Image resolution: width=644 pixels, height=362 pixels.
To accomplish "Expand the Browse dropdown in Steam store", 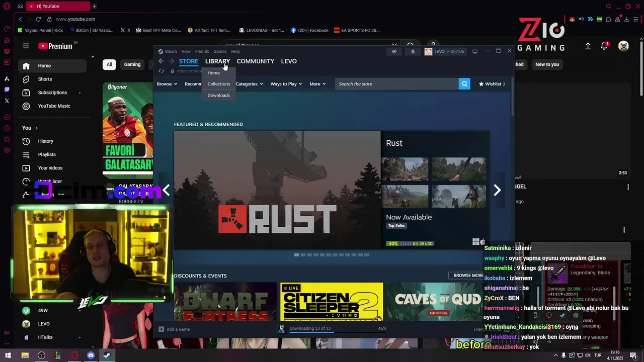I will click(x=167, y=84).
